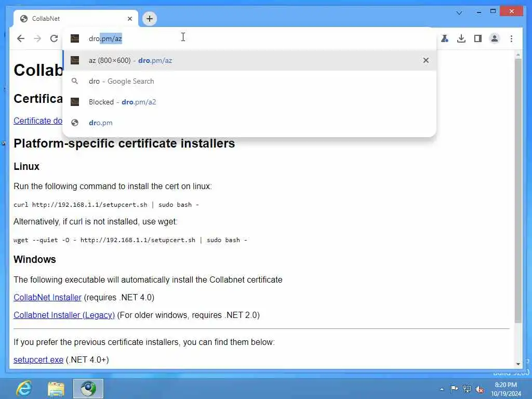Open File Explorer from the taskbar
The image size is (532, 399).
(56, 389)
